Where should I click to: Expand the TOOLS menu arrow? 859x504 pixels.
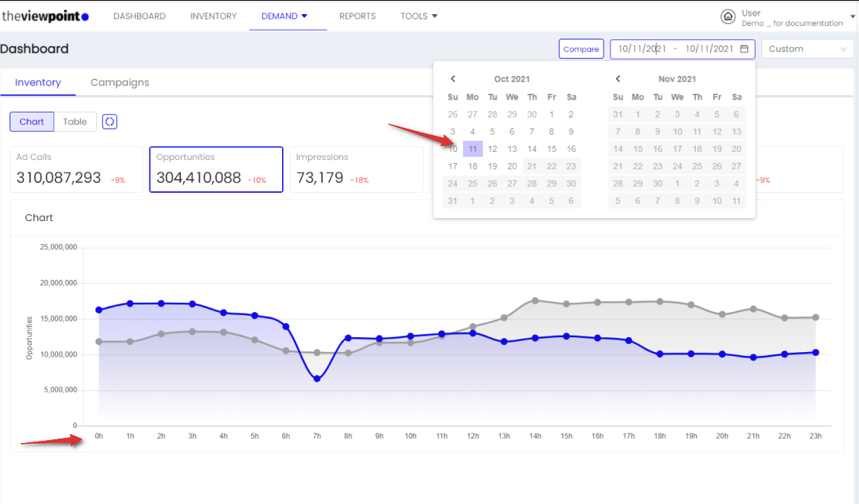click(x=435, y=16)
